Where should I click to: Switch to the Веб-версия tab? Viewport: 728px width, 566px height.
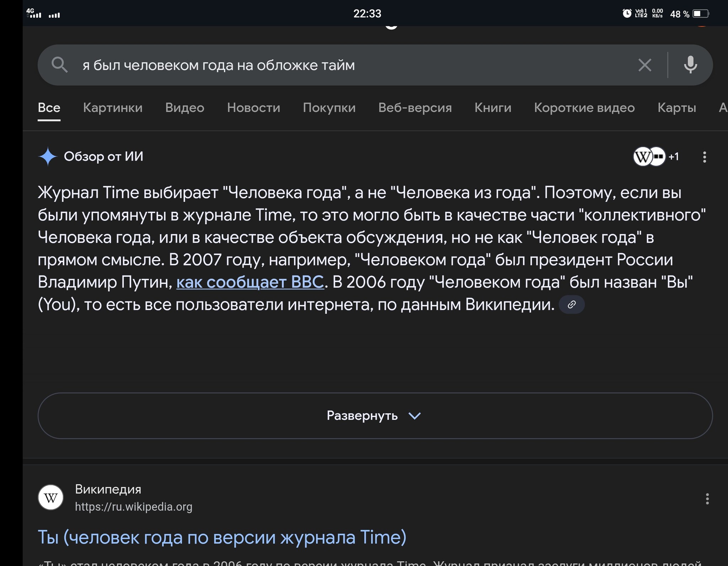tap(415, 108)
